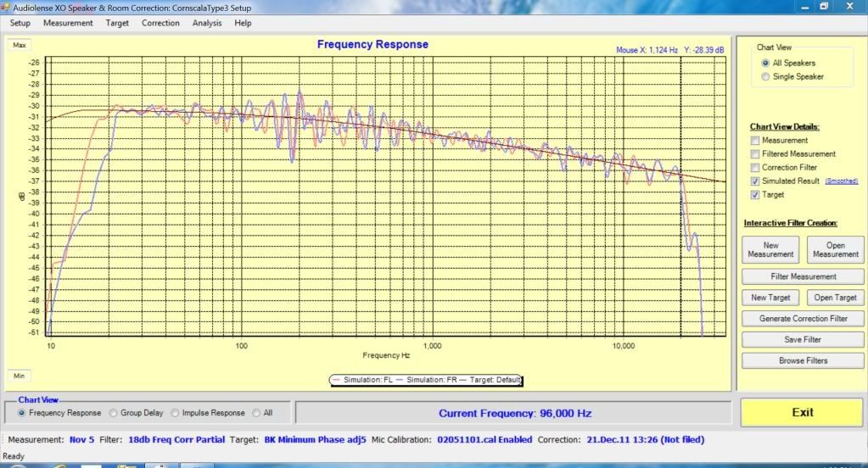Select the Impulse Response radio button

pos(175,413)
